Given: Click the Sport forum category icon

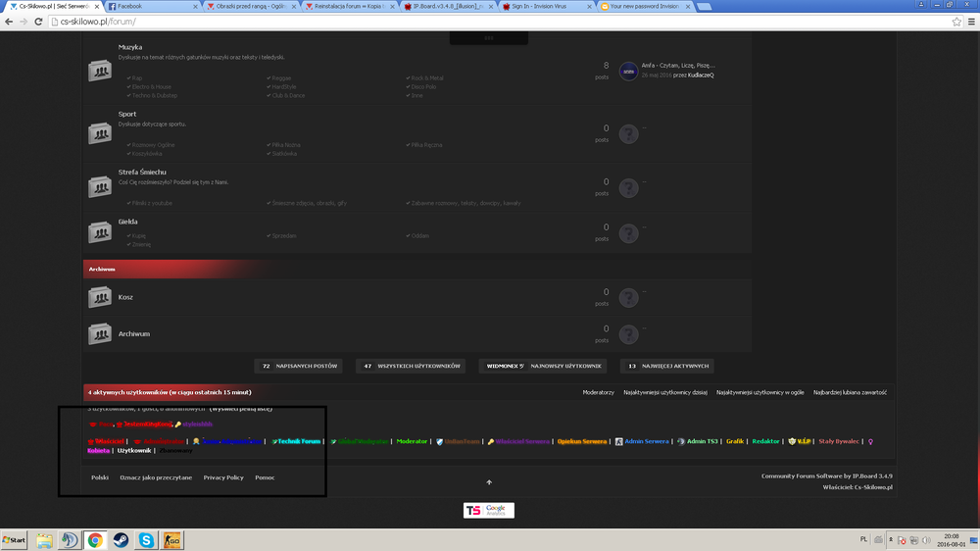Looking at the screenshot, I should 100,133.
